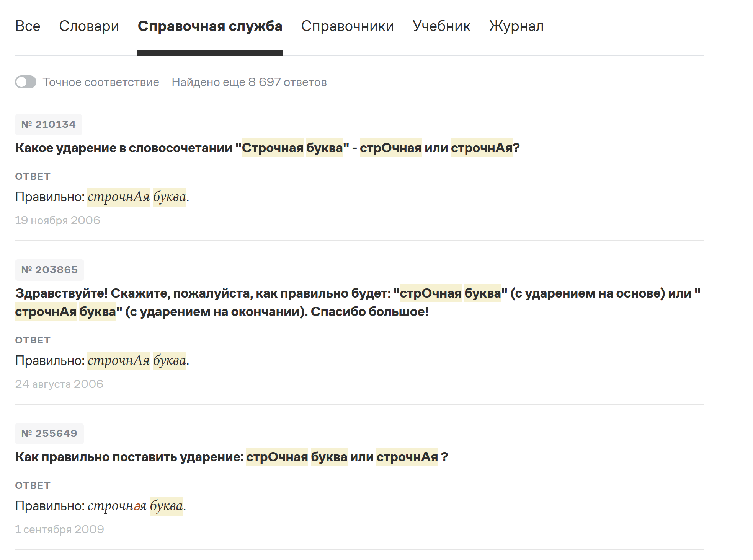Screen dimensions: 753x560
Task: Toggle the 'Точное соответствие' switch
Action: pyautogui.click(x=26, y=82)
